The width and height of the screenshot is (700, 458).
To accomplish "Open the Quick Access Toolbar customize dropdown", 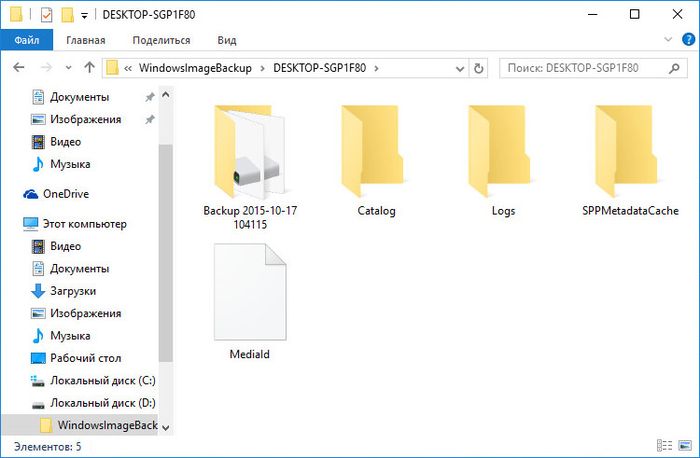I will pos(85,15).
